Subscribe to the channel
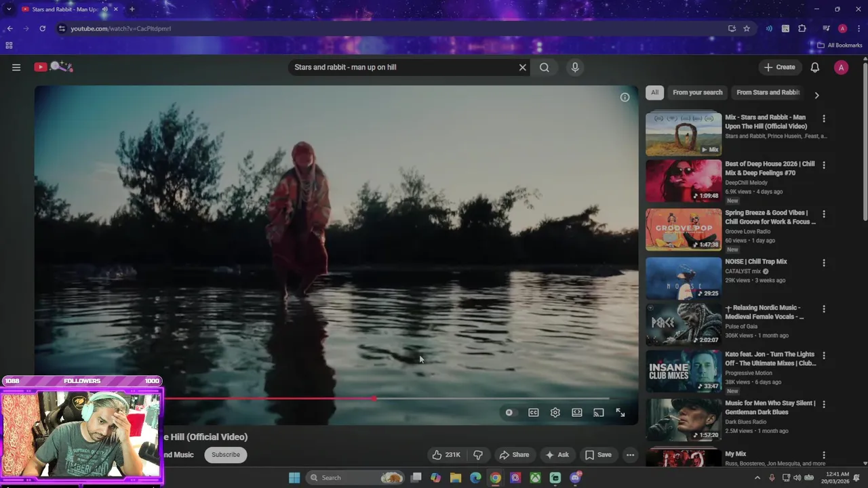Image resolution: width=868 pixels, height=488 pixels. click(226, 455)
